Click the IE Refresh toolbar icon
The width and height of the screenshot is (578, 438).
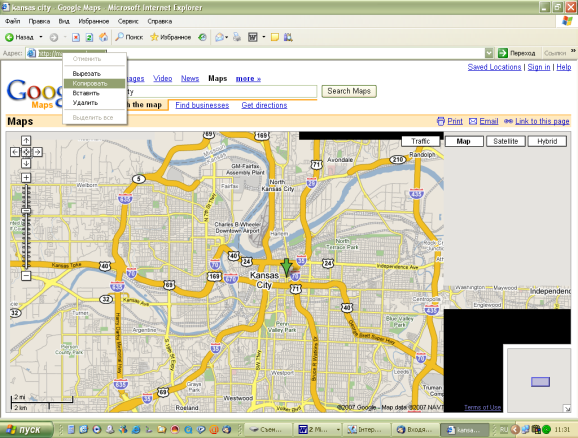[x=89, y=37]
